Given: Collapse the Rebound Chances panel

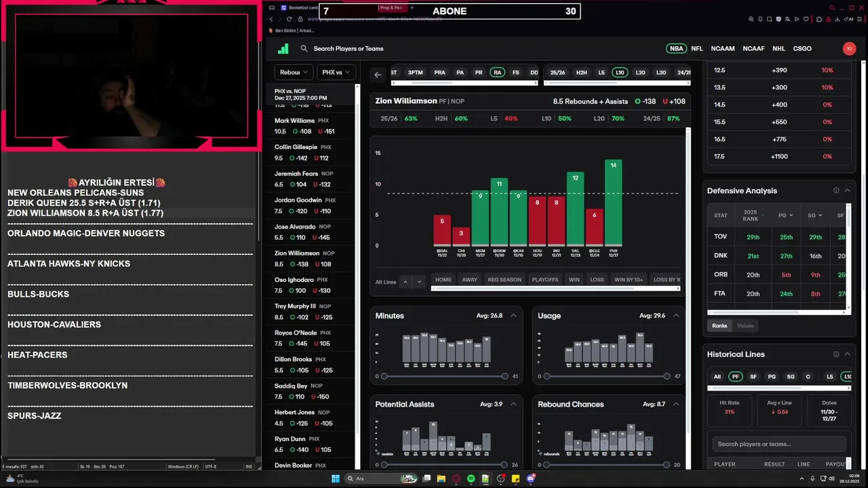Looking at the screenshot, I should tap(676, 404).
